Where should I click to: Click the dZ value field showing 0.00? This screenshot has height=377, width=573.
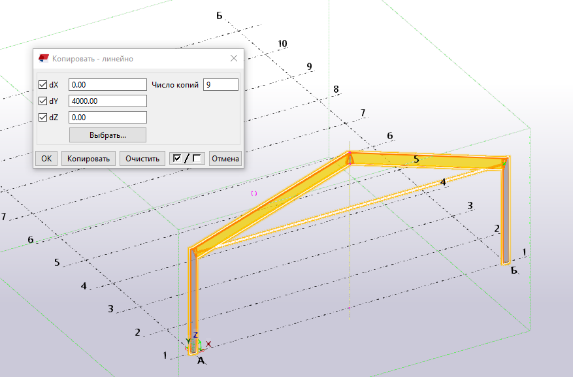click(107, 117)
